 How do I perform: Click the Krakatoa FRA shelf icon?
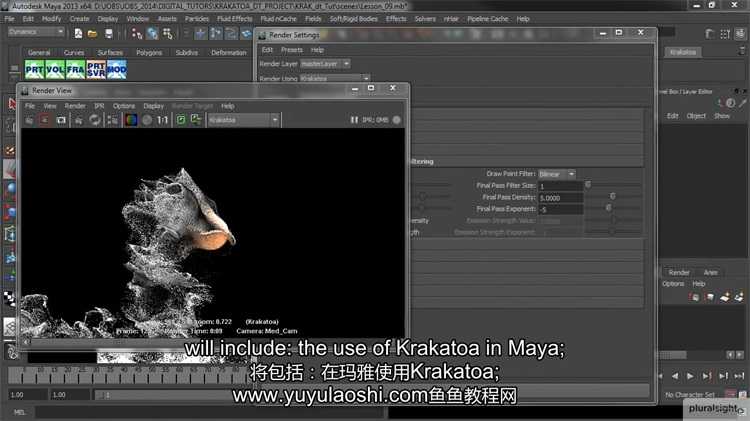point(76,69)
